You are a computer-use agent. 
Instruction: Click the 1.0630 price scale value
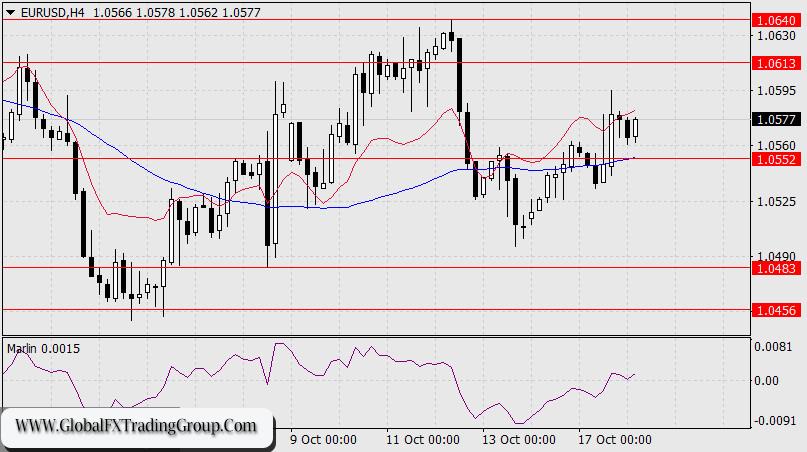coord(776,36)
